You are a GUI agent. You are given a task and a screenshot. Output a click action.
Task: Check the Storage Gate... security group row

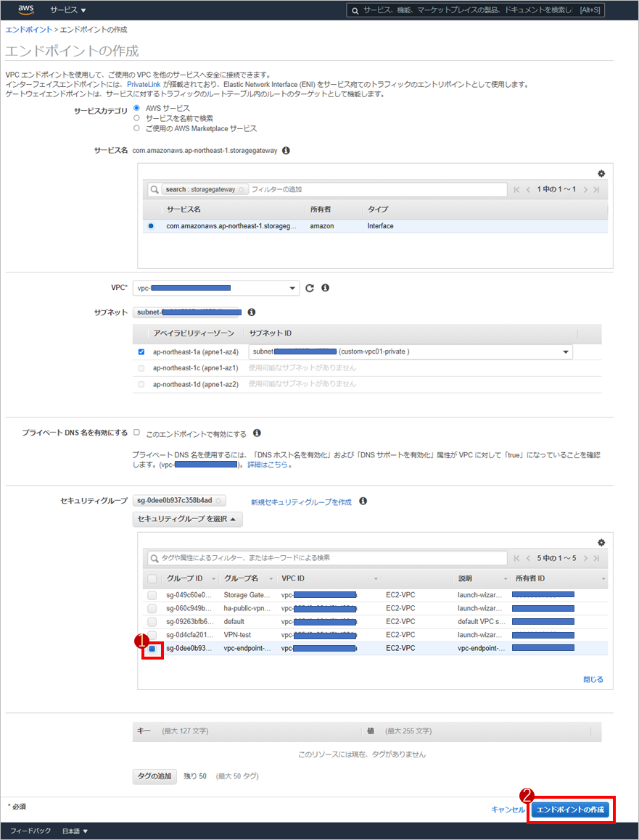pos(152,595)
